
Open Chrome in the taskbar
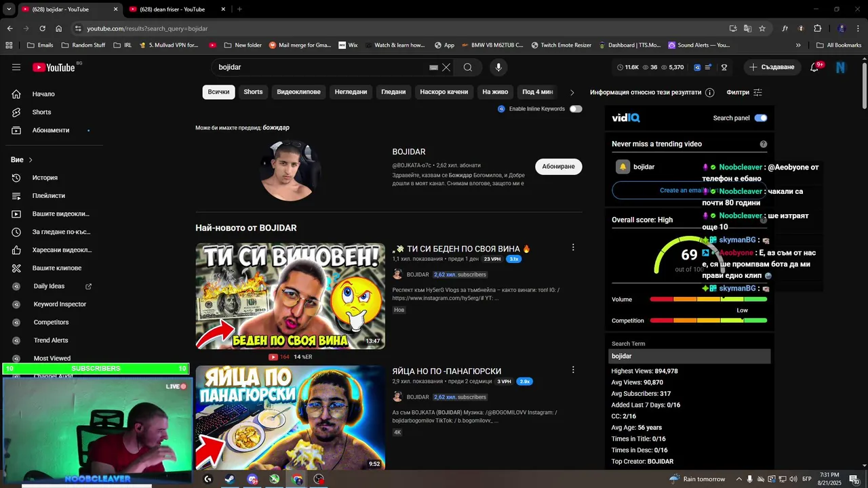297,479
